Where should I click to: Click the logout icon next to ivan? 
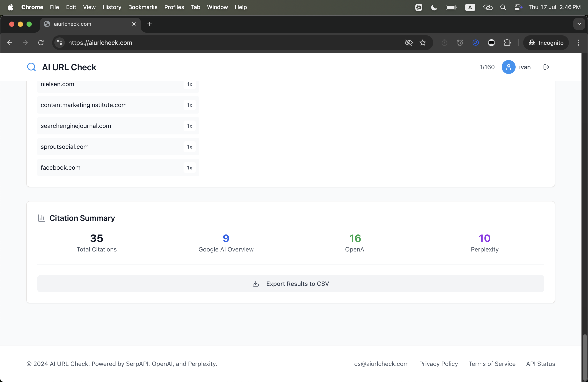tap(546, 67)
